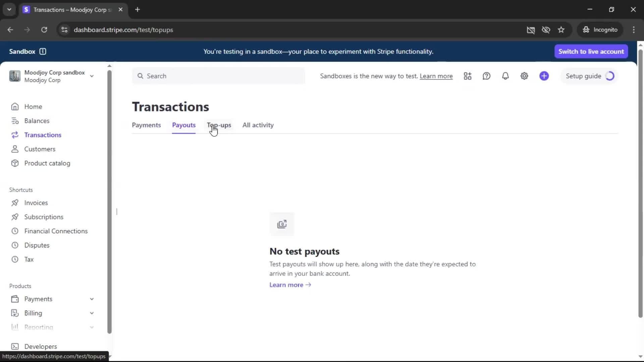The width and height of the screenshot is (644, 362).
Task: Open Product catalog in sidebar
Action: coord(47,163)
